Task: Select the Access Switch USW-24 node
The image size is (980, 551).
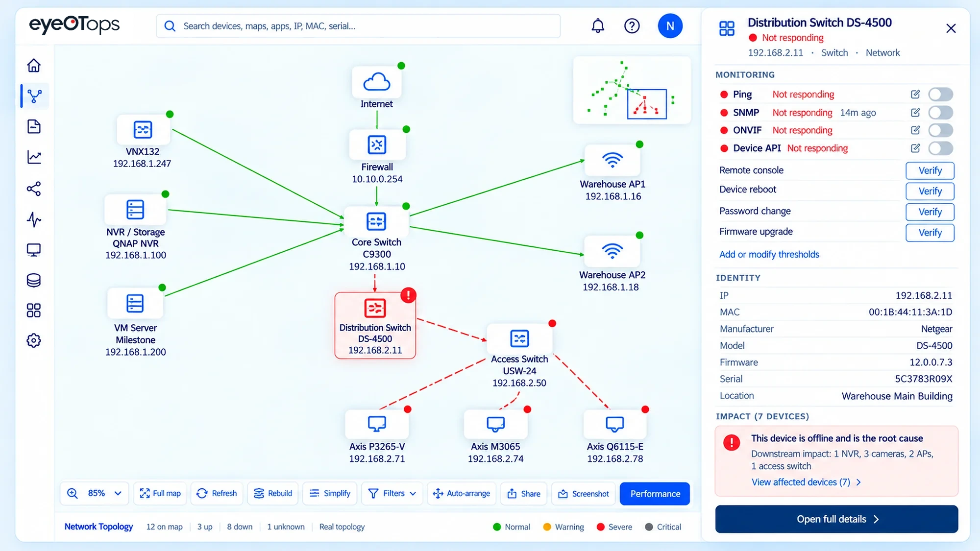Action: click(519, 338)
